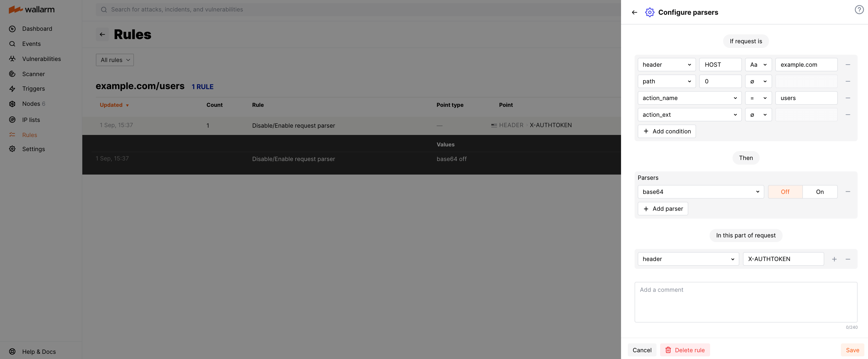Navigate to the Events section
868x359 pixels.
click(31, 44)
